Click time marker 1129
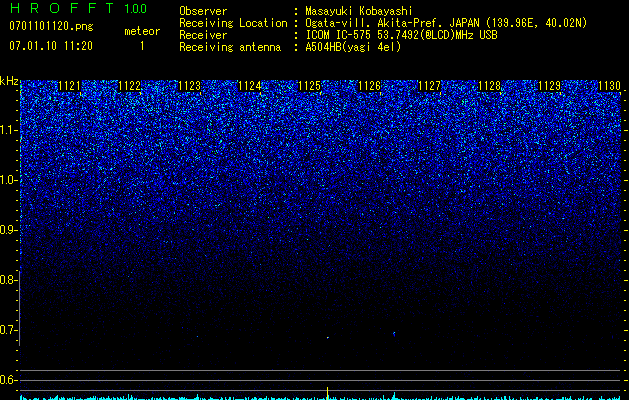The image size is (629, 400). (549, 86)
